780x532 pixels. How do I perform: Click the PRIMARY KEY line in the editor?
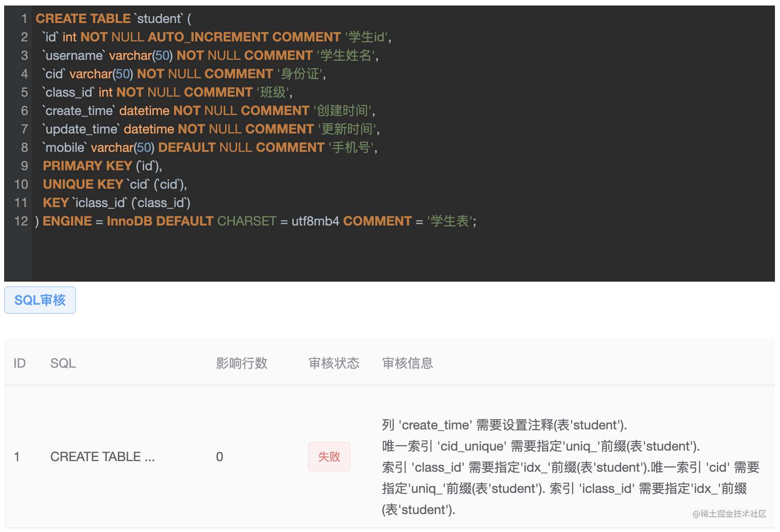coord(87,166)
